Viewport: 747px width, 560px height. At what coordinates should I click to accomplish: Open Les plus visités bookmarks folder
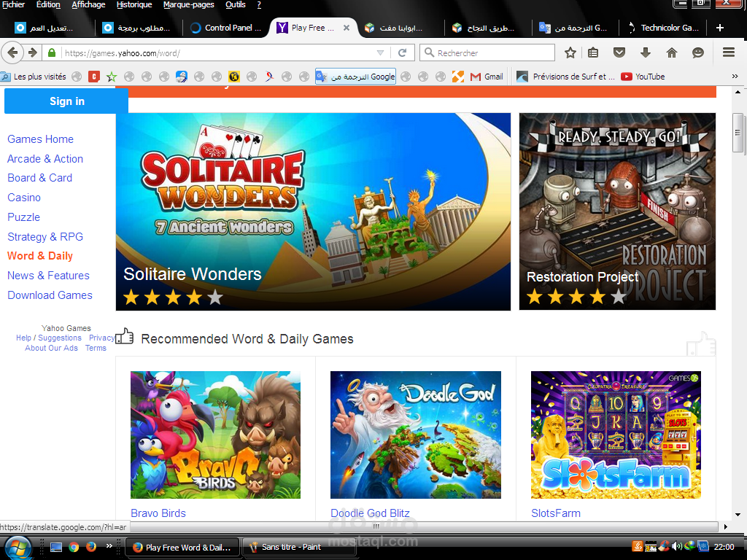click(x=34, y=76)
